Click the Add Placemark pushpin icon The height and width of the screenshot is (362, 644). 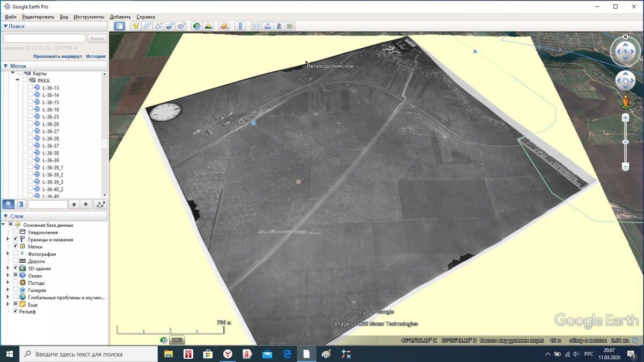tap(135, 26)
